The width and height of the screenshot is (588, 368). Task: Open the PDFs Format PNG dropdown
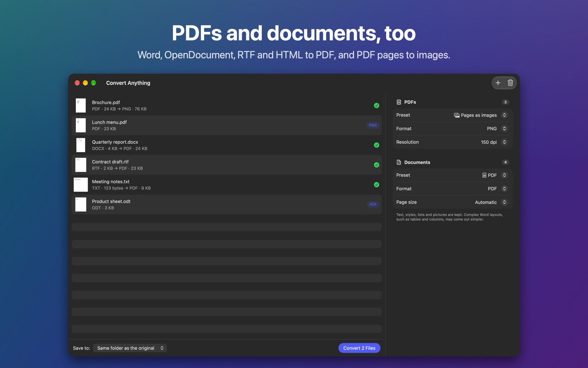(x=497, y=129)
